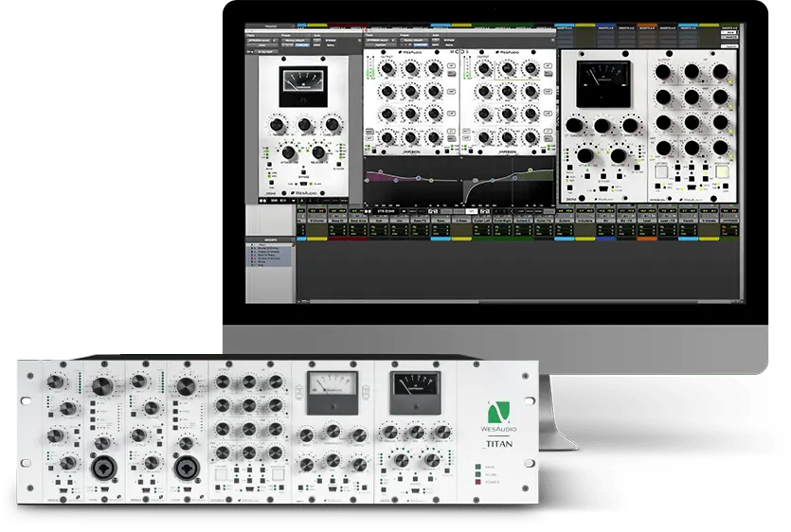Click USB port icon on right-side Dione plugin
Screen dimensions: 791x532
pyautogui.click(x=603, y=189)
